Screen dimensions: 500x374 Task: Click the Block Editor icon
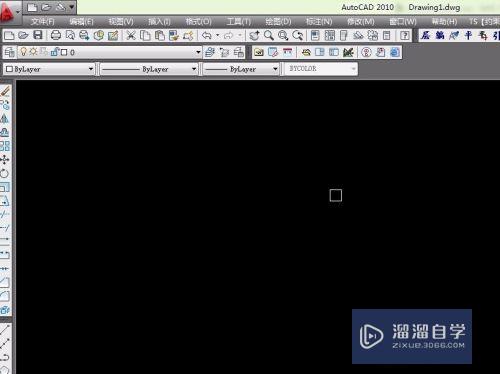188,35
